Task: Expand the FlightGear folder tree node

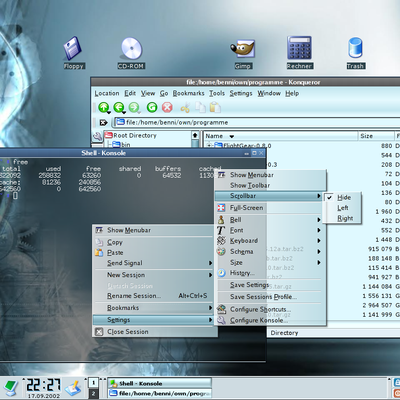Action: pyautogui.click(x=209, y=145)
